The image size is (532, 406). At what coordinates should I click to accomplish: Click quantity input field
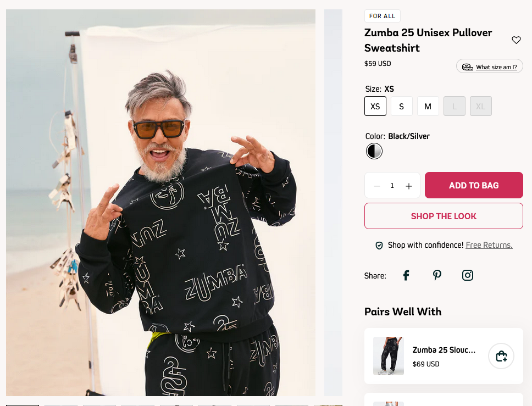tap(392, 186)
